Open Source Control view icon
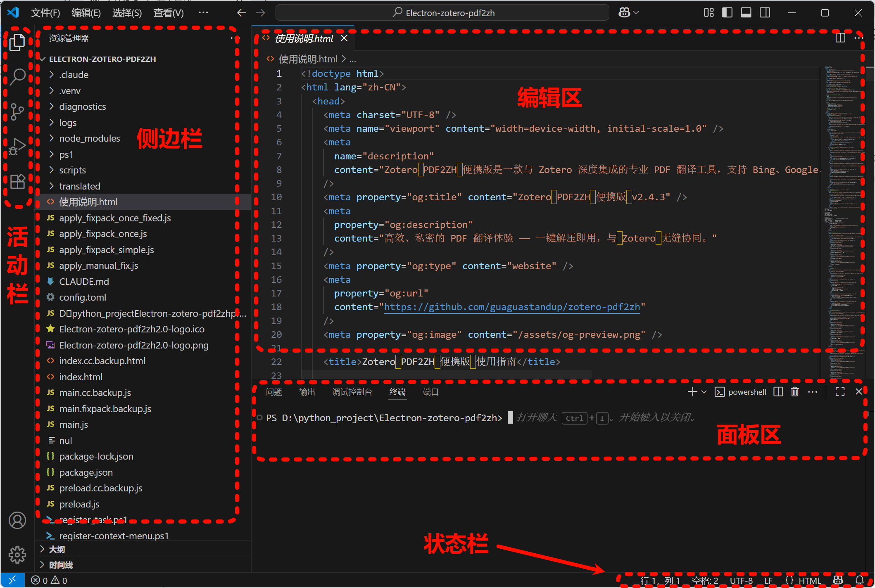This screenshot has width=875, height=588. 17,111
